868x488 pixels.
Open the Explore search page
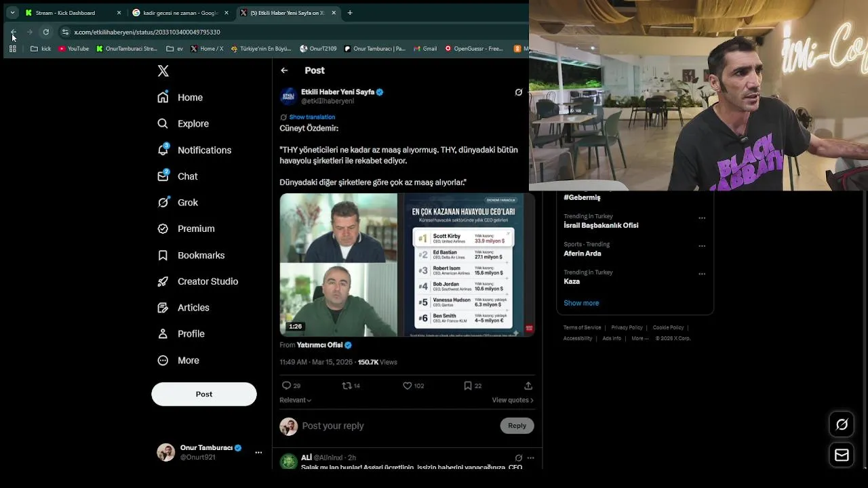[183, 123]
